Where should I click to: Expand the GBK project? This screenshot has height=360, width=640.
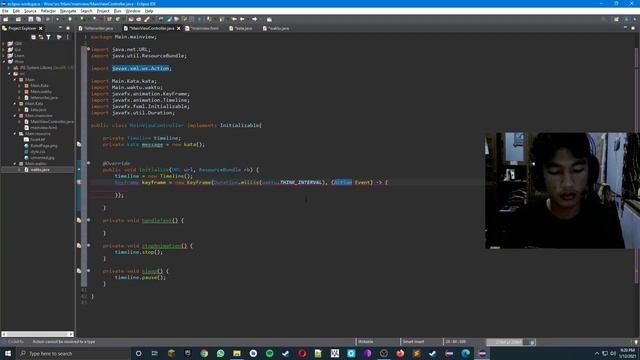click(4, 43)
